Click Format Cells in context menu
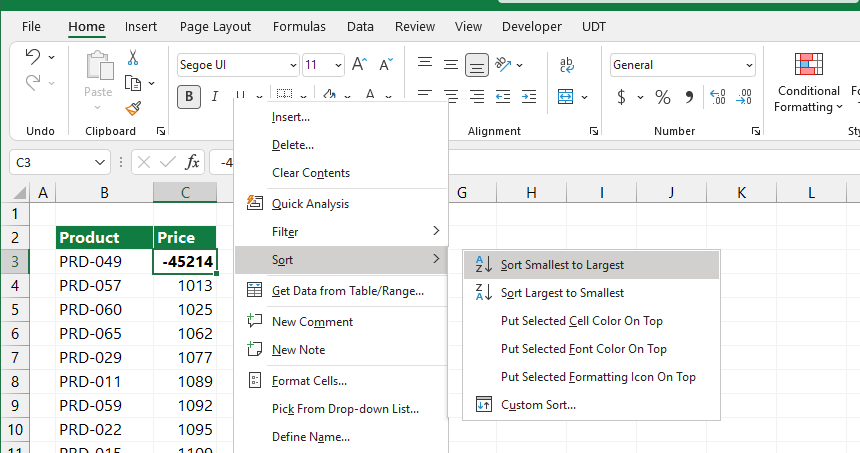 pyautogui.click(x=309, y=381)
